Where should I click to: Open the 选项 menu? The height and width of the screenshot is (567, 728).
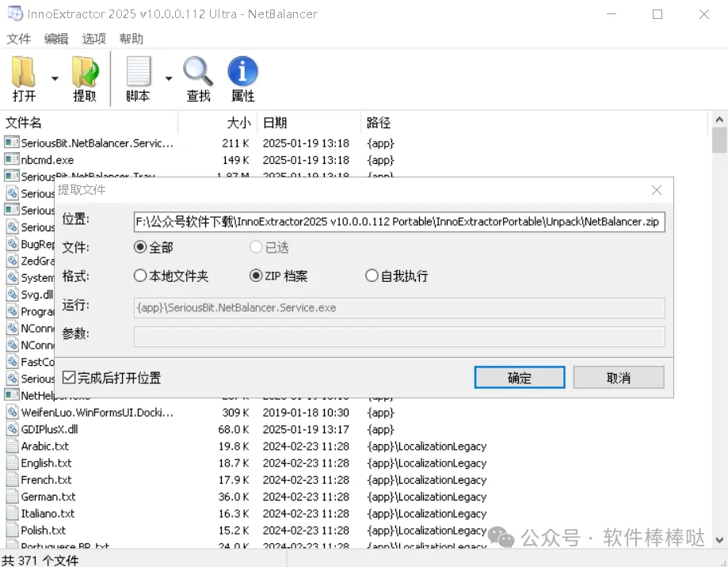click(x=93, y=39)
